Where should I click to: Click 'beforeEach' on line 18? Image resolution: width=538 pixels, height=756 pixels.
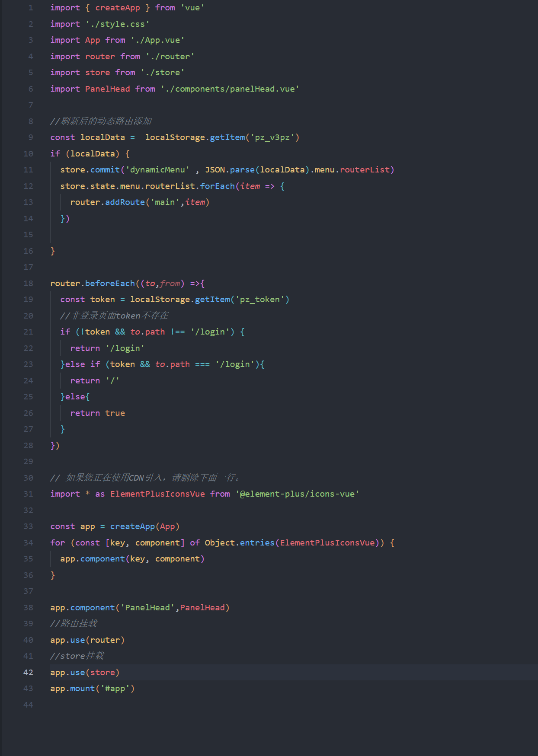click(x=110, y=283)
